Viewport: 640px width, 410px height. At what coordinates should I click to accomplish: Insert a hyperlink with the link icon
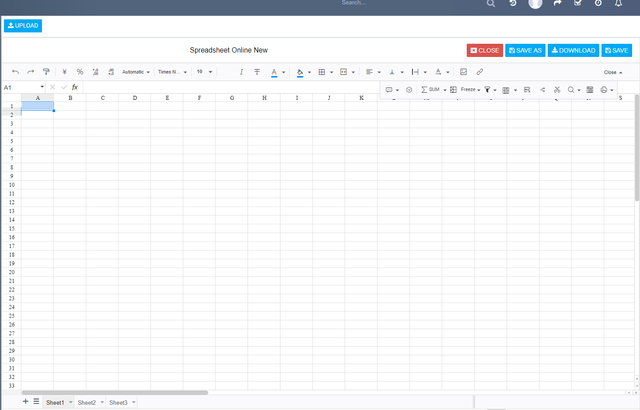[480, 72]
